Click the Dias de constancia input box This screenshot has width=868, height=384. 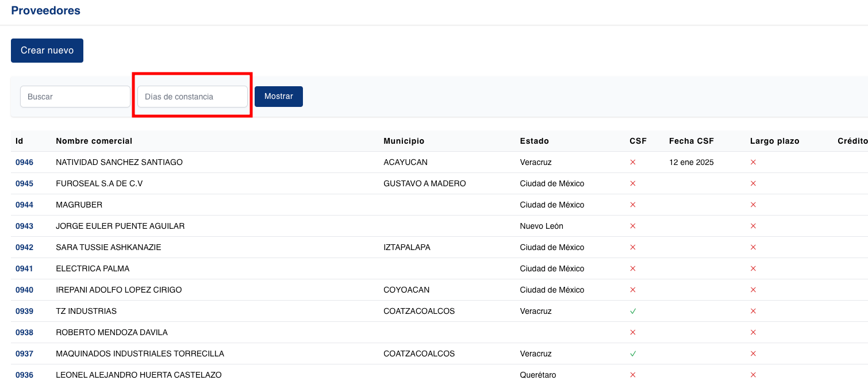191,96
